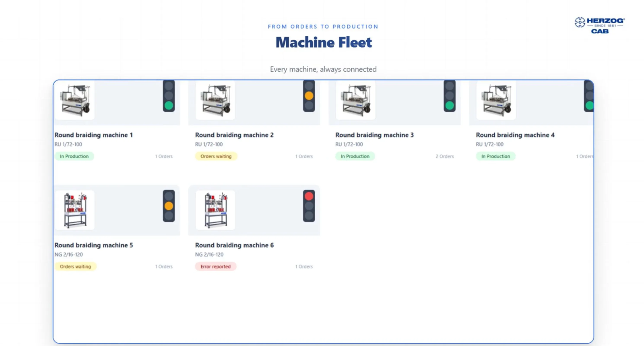Select the title 'Round braiding machine 5'
The image size is (644, 346).
click(94, 245)
